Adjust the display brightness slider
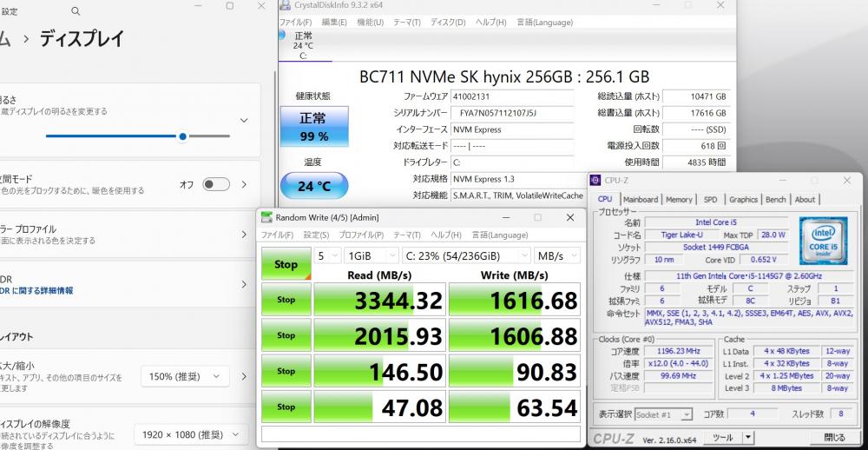The image size is (868, 450). (x=138, y=136)
